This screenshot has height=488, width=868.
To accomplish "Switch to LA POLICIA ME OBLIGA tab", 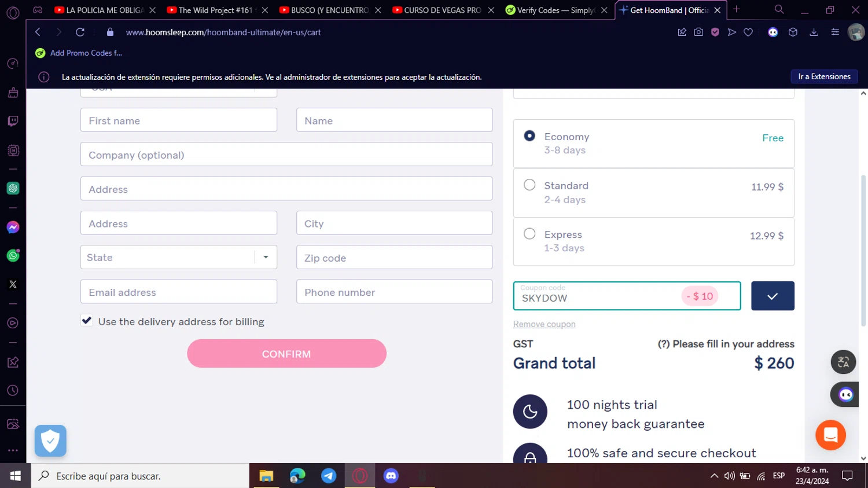I will click(100, 10).
